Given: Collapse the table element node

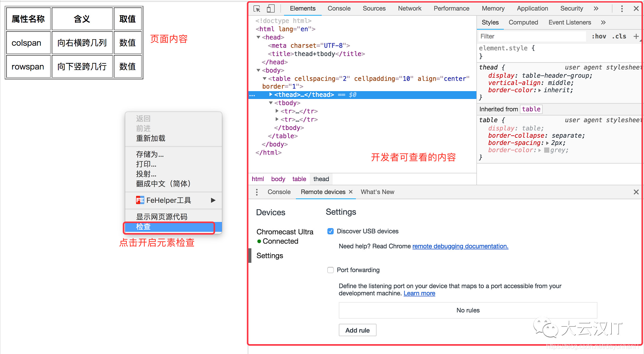Looking at the screenshot, I should 264,79.
